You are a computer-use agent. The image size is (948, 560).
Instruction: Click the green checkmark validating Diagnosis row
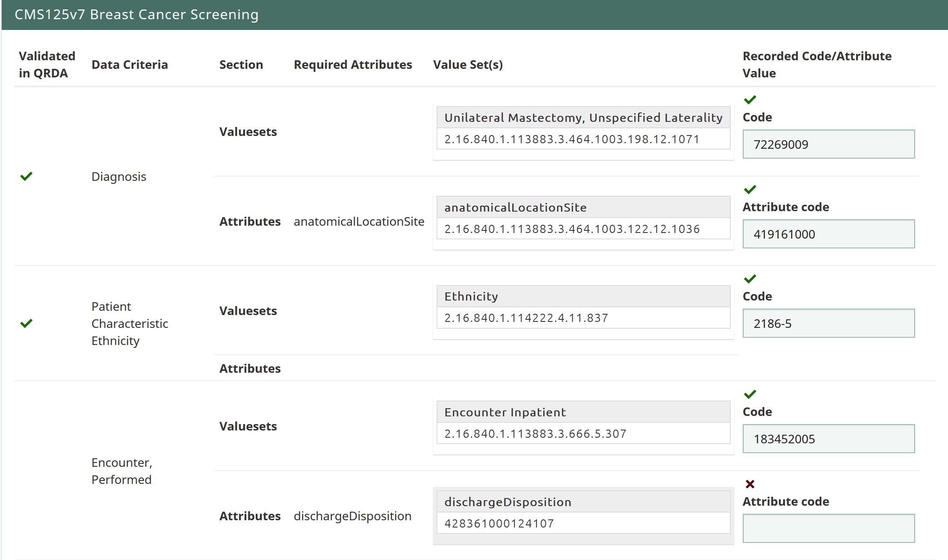[x=27, y=176]
